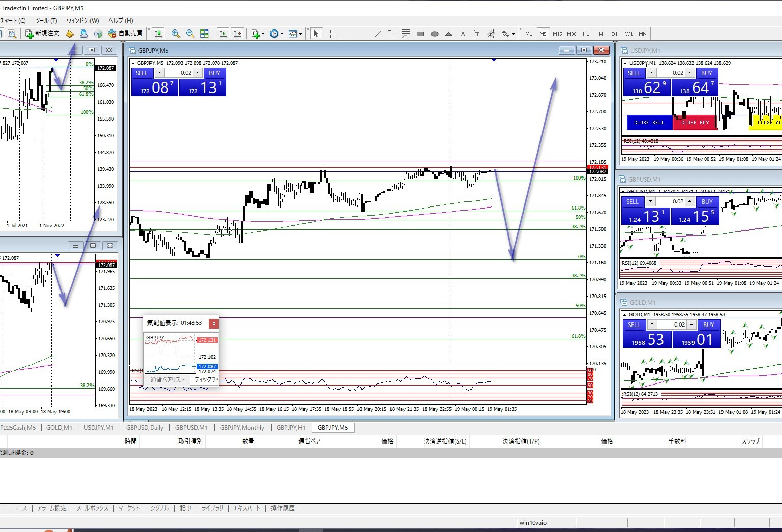782x532 pixels.
Task: Select the draw ellipse tool
Action: click(434, 34)
